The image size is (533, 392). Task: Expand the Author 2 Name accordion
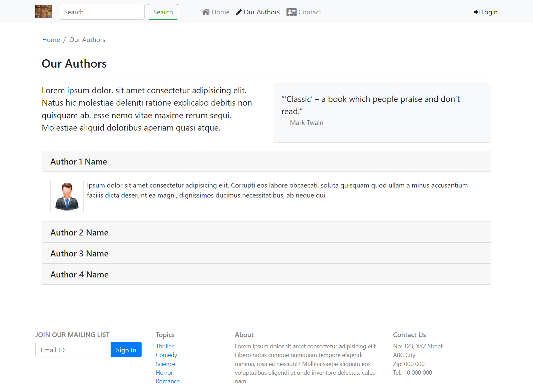[79, 232]
